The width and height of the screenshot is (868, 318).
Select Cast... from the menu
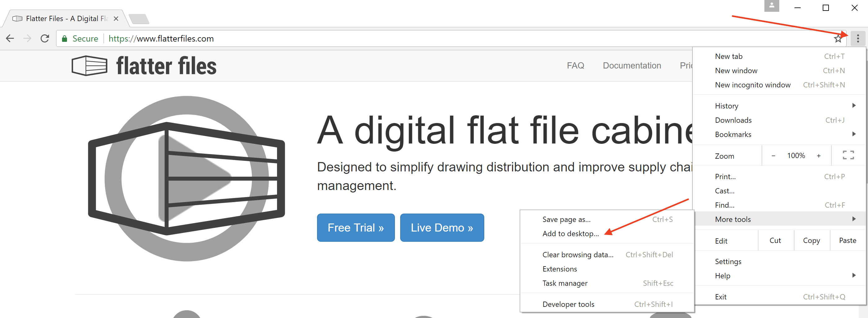tap(779, 191)
